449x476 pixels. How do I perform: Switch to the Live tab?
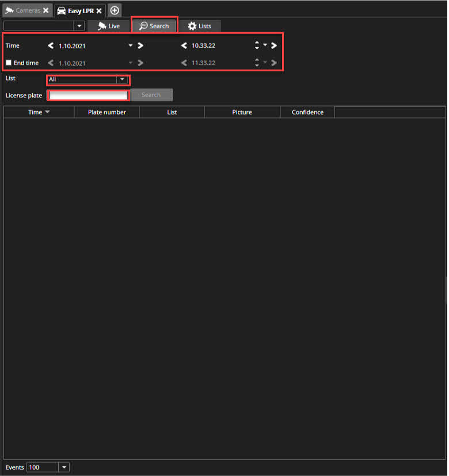tap(109, 26)
